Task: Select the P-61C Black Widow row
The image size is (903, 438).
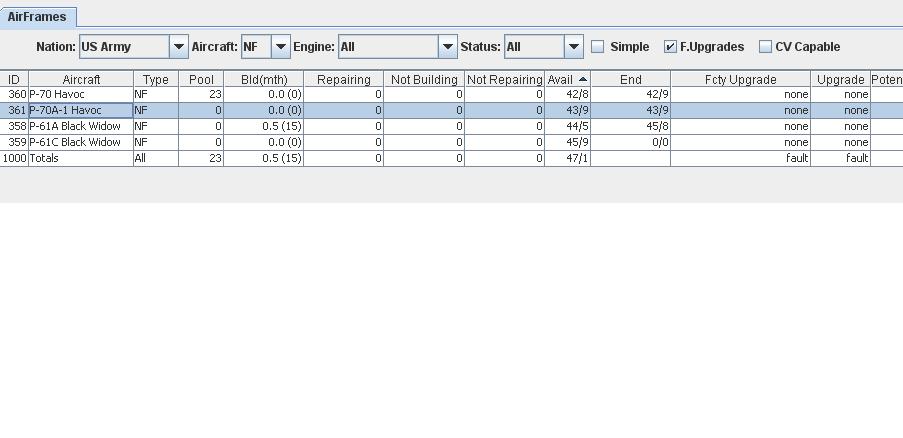Action: coord(452,142)
